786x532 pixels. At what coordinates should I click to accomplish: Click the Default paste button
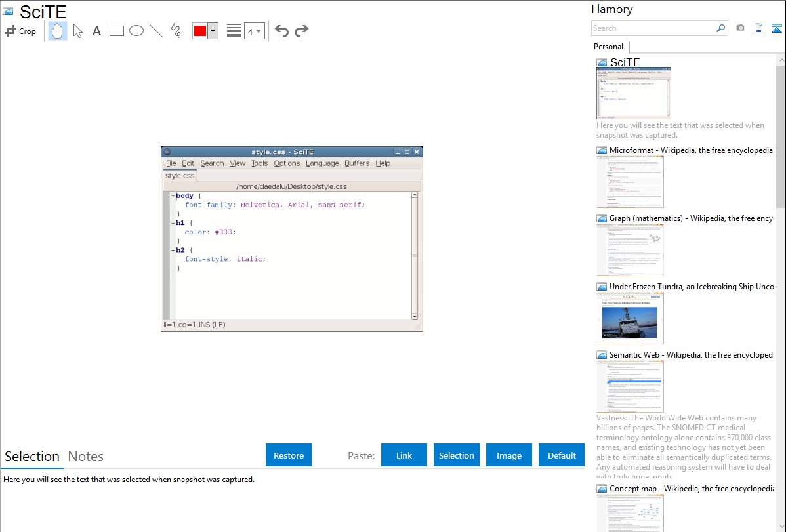coord(562,455)
